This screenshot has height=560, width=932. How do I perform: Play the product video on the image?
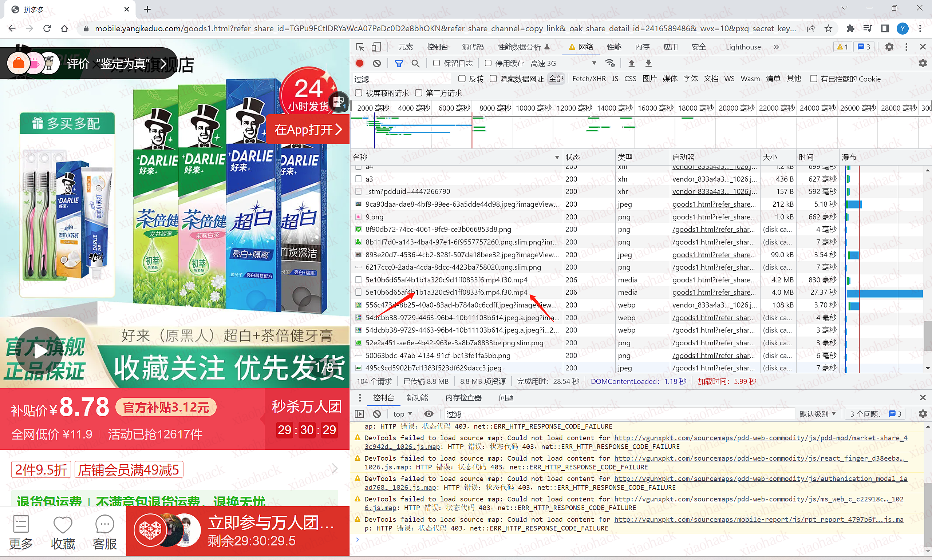coord(39,351)
